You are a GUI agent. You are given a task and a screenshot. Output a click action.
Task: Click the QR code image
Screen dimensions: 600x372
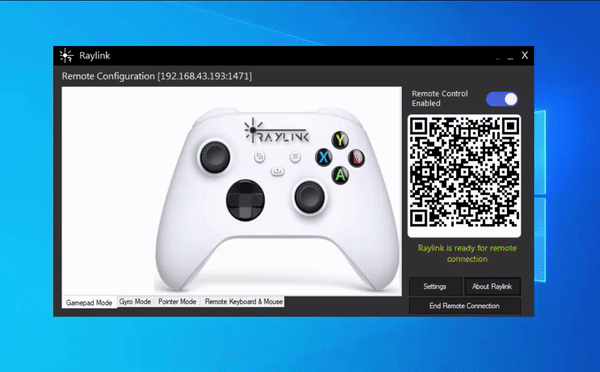(x=464, y=176)
